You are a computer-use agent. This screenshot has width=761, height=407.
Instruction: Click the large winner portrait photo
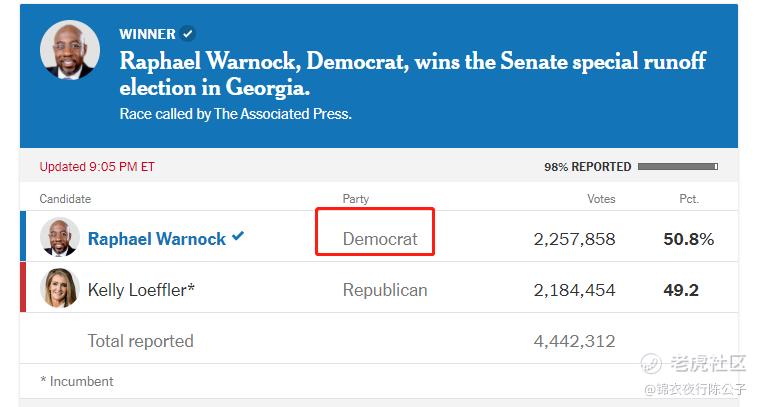click(70, 50)
